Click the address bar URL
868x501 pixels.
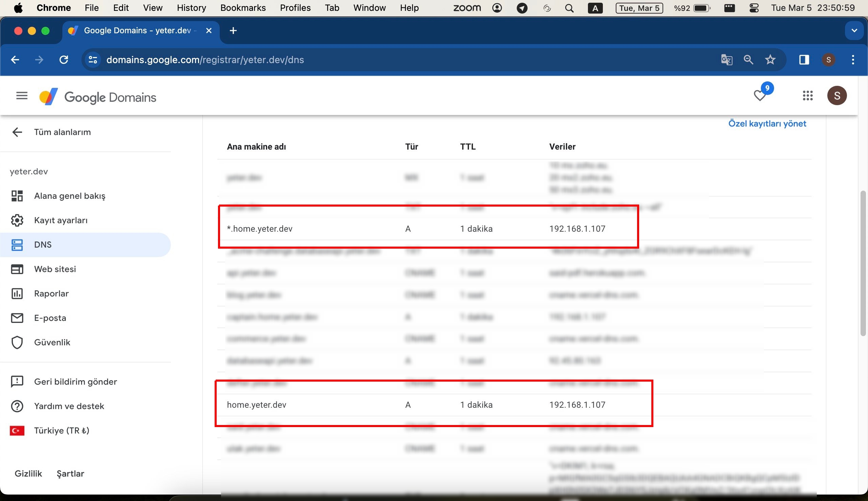(205, 60)
